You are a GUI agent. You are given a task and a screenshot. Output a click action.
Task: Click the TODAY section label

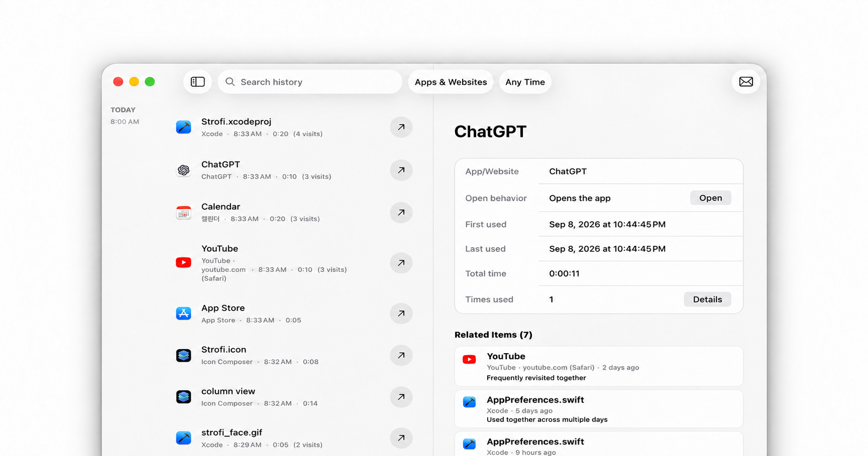[x=123, y=110]
